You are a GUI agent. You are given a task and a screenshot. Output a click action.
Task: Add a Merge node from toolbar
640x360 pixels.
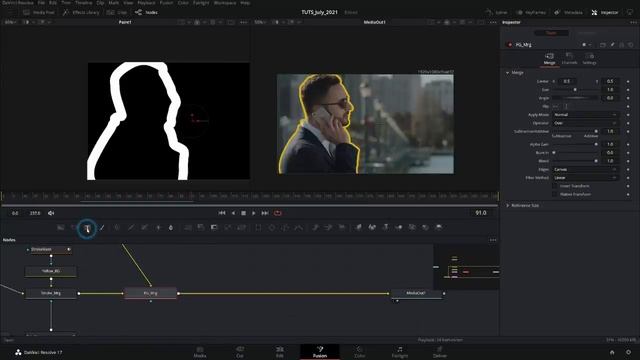point(188,227)
